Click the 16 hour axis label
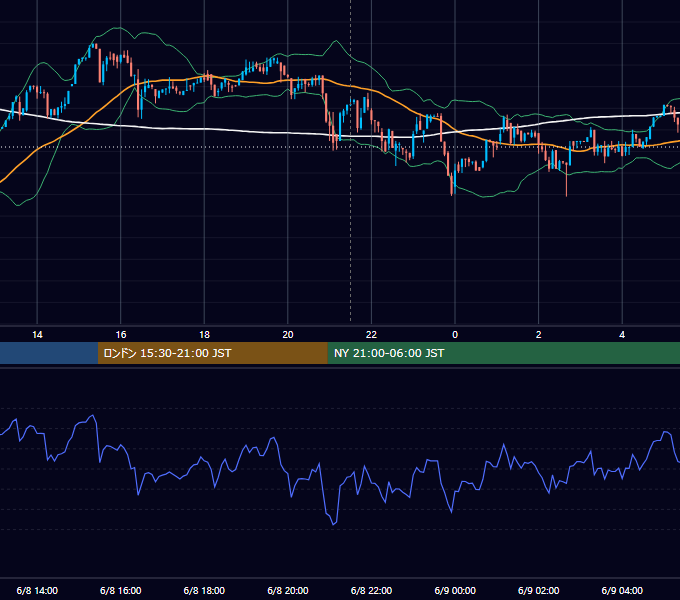Image resolution: width=680 pixels, height=600 pixels. coord(121,335)
